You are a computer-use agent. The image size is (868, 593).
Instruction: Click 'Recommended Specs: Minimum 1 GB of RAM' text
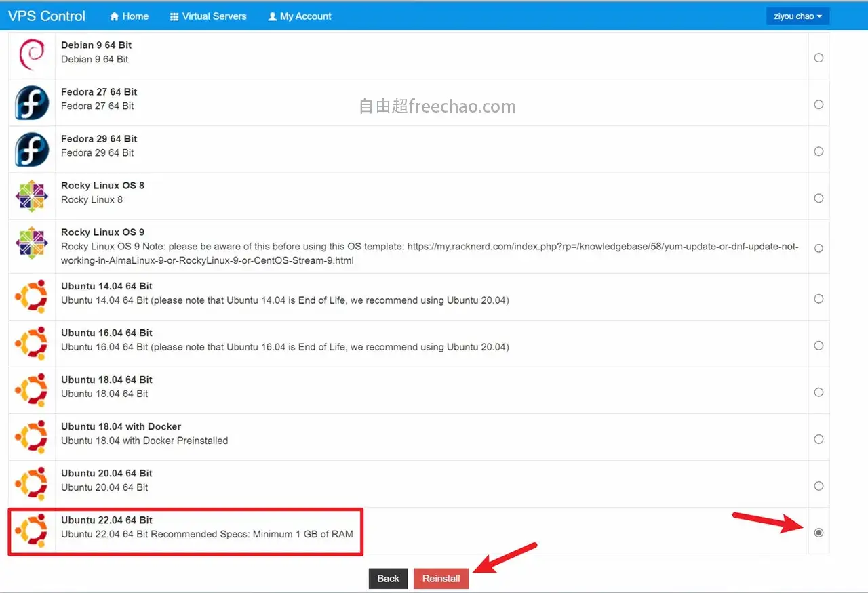coord(252,533)
